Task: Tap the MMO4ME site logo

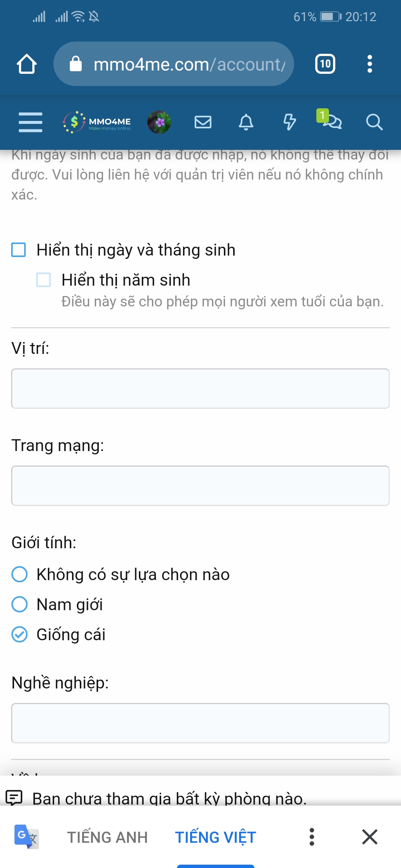Action: pos(97,122)
